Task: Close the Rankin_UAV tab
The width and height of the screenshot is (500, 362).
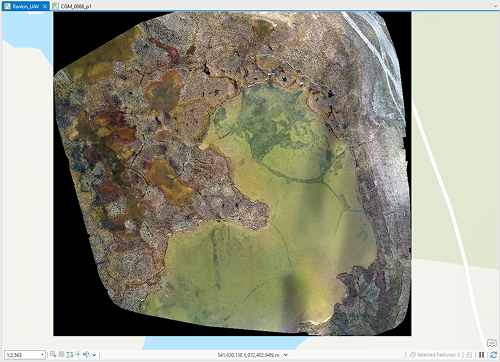Action: click(x=45, y=6)
